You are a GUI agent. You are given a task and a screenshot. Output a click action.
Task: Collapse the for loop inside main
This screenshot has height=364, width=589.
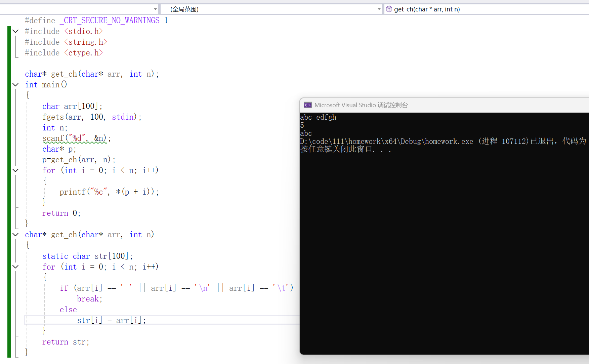click(x=15, y=170)
